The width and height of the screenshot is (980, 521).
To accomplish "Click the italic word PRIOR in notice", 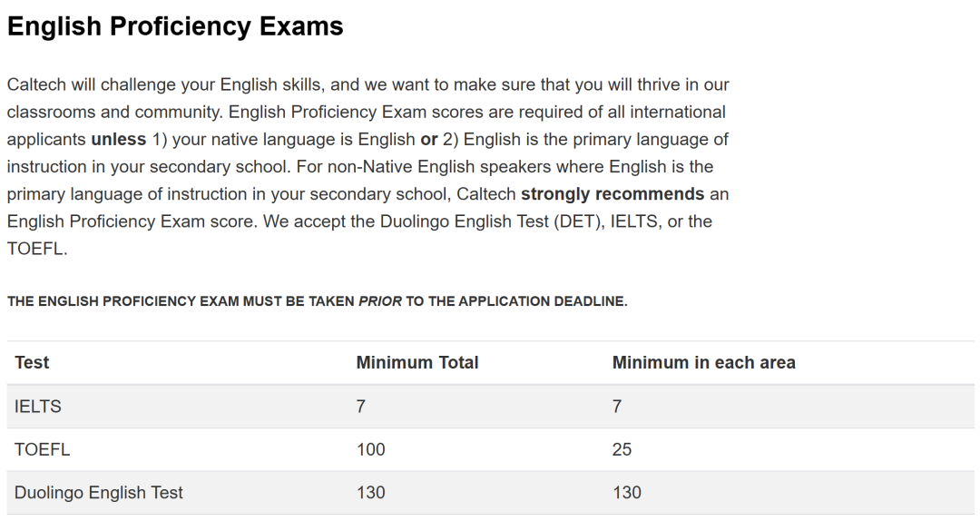I will [x=380, y=301].
